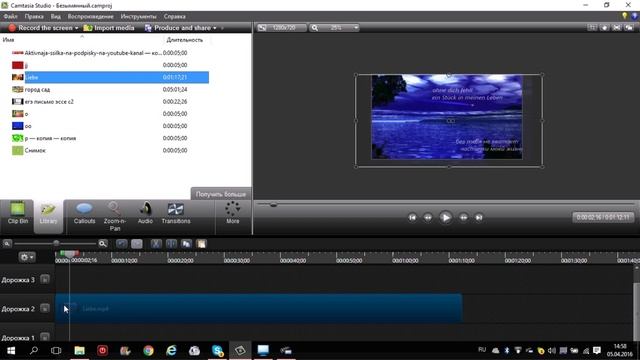This screenshot has width=640, height=360.
Task: Click the Split clip icon
Action: pyautogui.click(x=171, y=244)
